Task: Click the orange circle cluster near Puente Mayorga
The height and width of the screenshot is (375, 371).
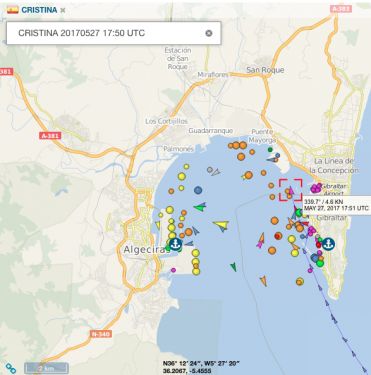Action: click(x=237, y=145)
